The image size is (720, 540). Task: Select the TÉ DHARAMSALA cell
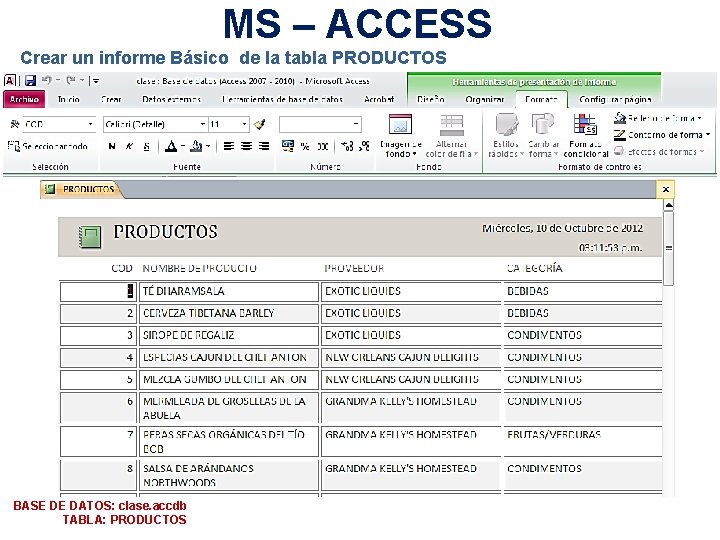229,292
